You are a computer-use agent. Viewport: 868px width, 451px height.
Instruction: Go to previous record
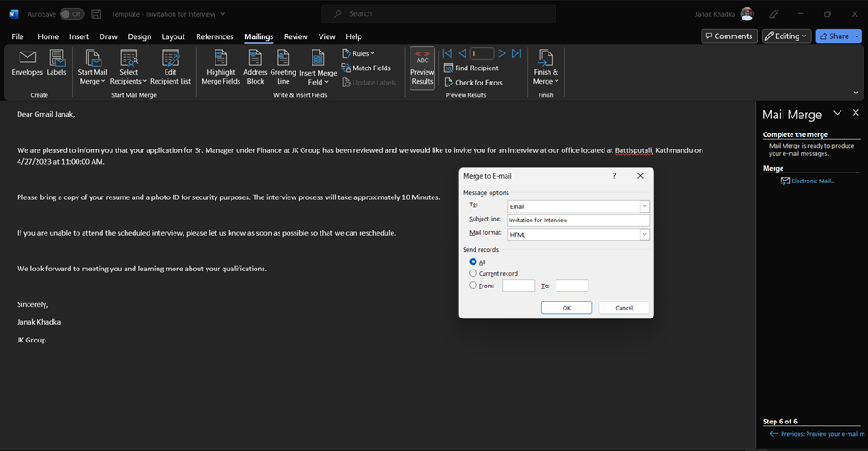pyautogui.click(x=462, y=53)
